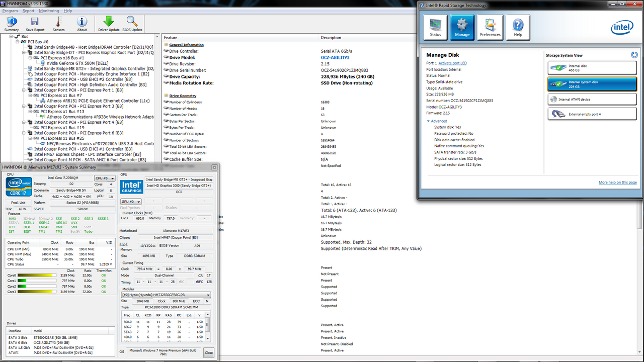Open Summary in HWiNFO64 toolbar

pos(12,24)
